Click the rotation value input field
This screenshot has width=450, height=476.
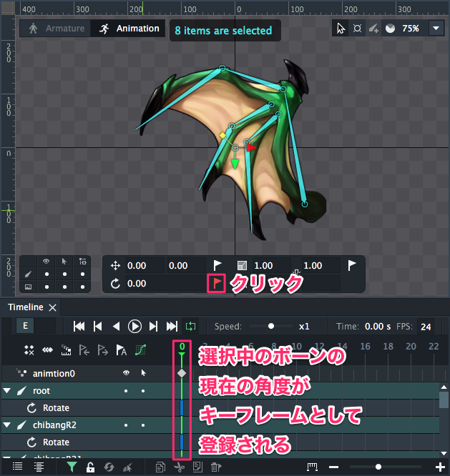[x=165, y=284]
